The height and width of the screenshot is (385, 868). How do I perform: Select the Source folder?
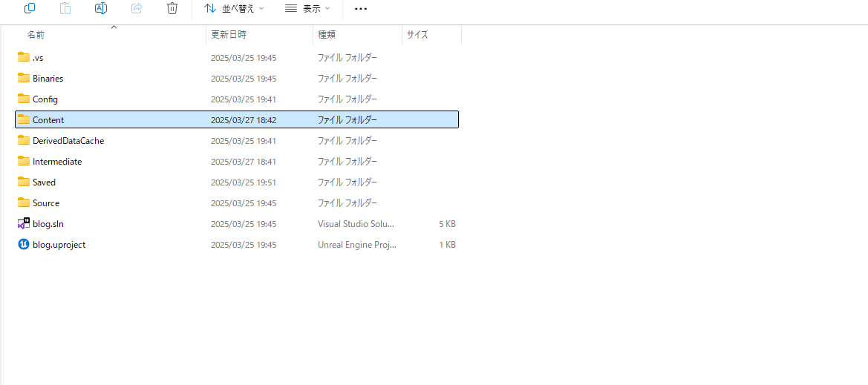[45, 203]
